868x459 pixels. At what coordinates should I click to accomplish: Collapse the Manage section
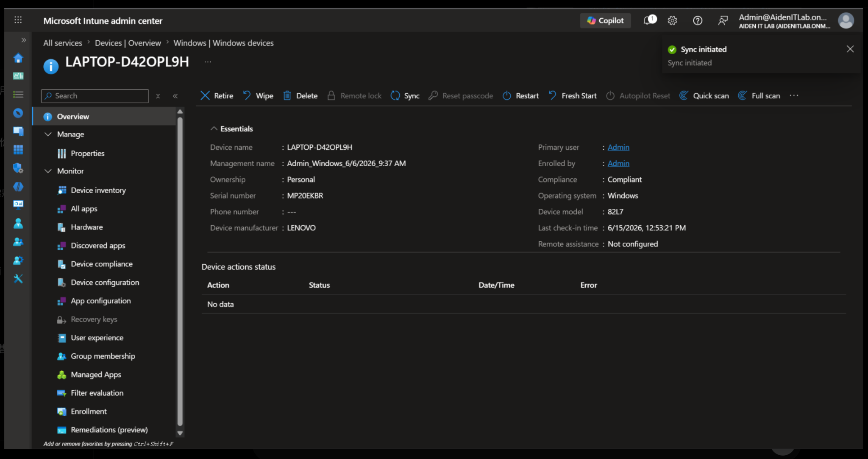tap(48, 134)
